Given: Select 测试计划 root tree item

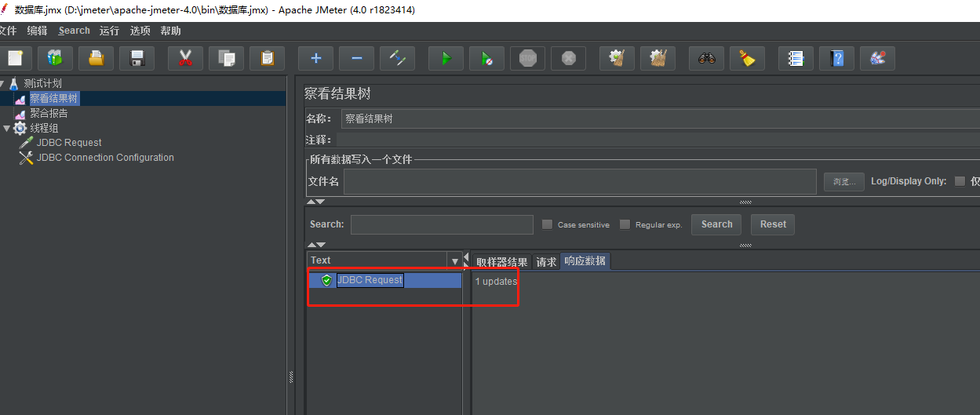Looking at the screenshot, I should tap(42, 83).
